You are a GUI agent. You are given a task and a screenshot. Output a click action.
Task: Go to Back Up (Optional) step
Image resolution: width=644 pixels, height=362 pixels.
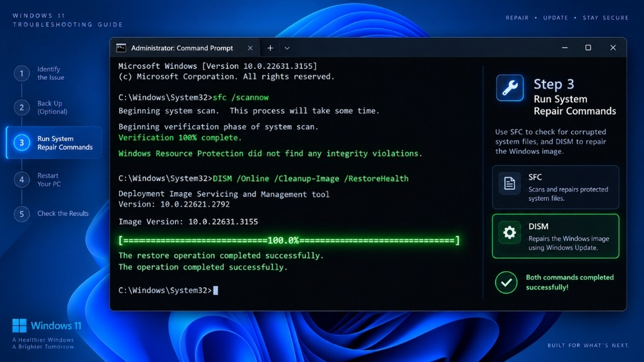point(52,107)
